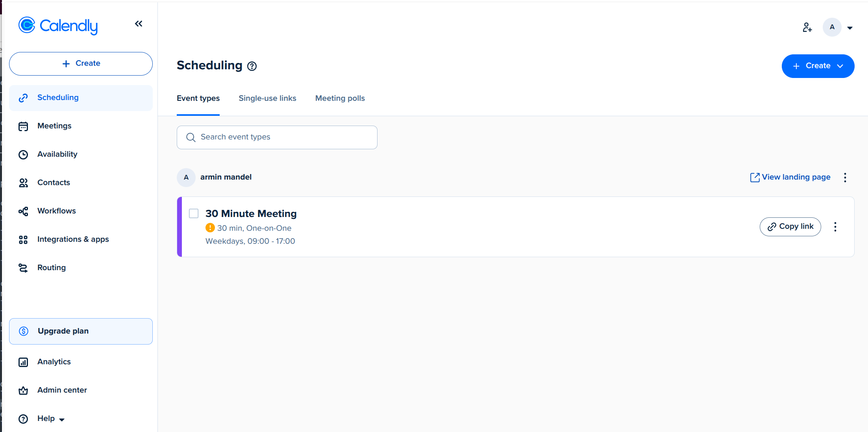The height and width of the screenshot is (432, 868).
Task: Click the Search event types field
Action: [x=277, y=137]
